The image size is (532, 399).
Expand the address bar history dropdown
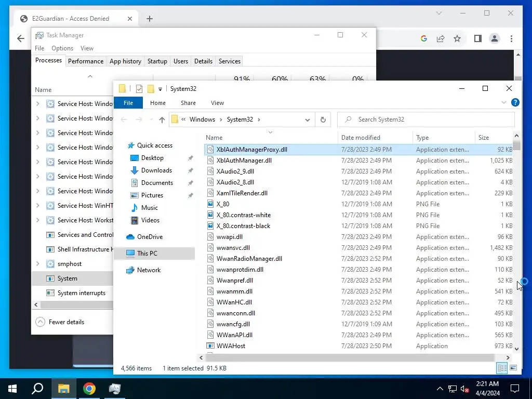tap(308, 120)
